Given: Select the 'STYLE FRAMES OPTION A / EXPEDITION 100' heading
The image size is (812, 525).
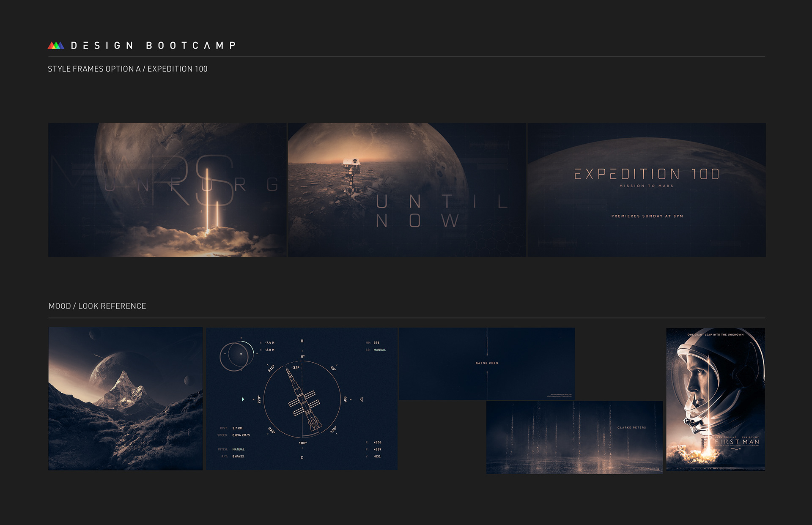Looking at the screenshot, I should (x=128, y=69).
